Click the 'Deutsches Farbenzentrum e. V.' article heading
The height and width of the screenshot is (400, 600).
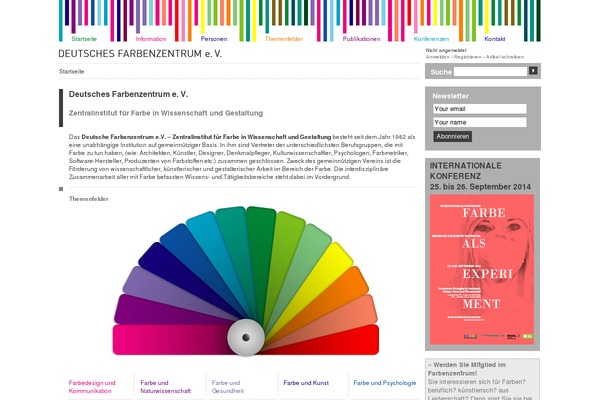(x=128, y=94)
